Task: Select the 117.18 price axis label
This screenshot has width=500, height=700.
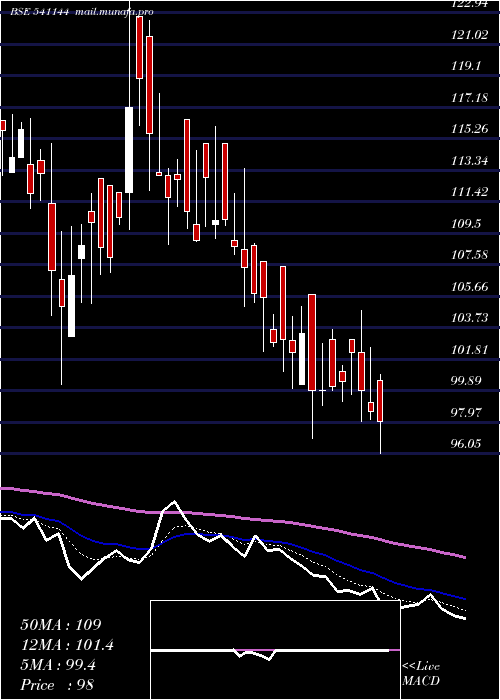Action: [x=469, y=98]
